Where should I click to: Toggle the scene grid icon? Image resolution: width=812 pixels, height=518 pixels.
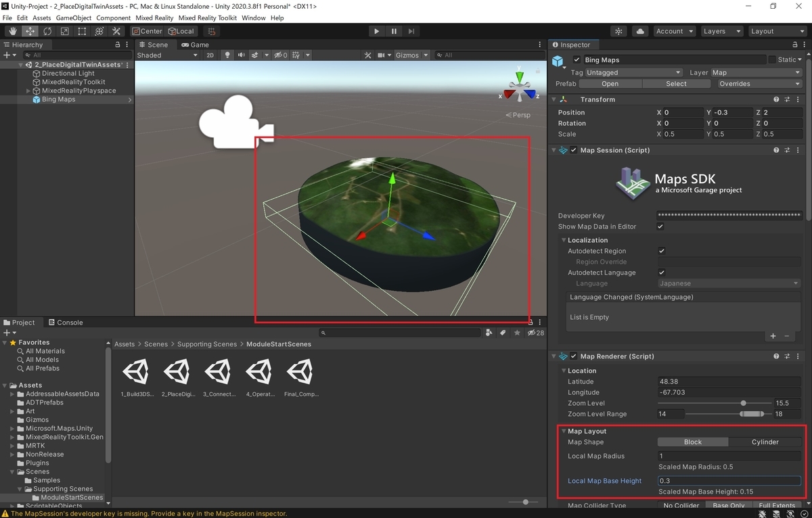296,55
